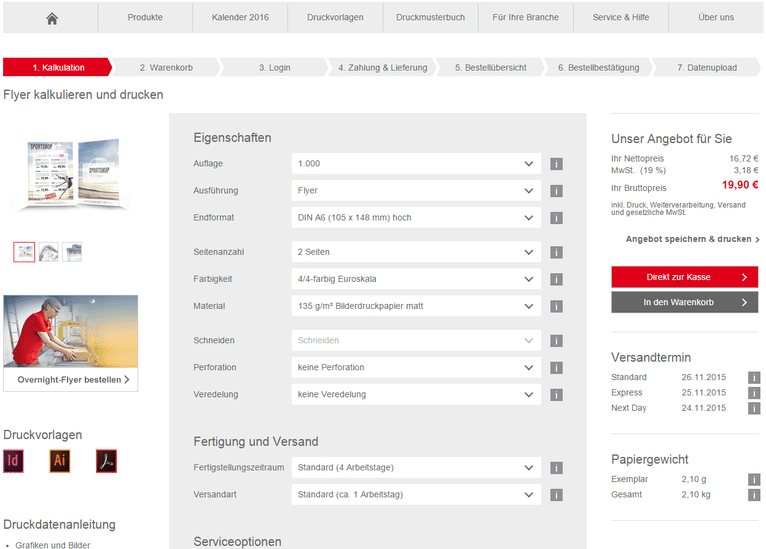The height and width of the screenshot is (549, 766).
Task: Open the InDesign template icon
Action: [x=14, y=461]
